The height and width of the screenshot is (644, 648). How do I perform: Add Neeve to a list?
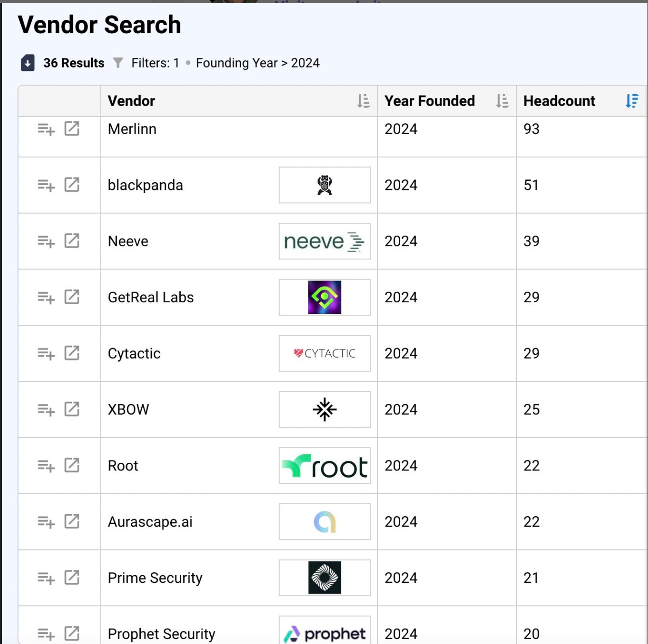coord(46,241)
